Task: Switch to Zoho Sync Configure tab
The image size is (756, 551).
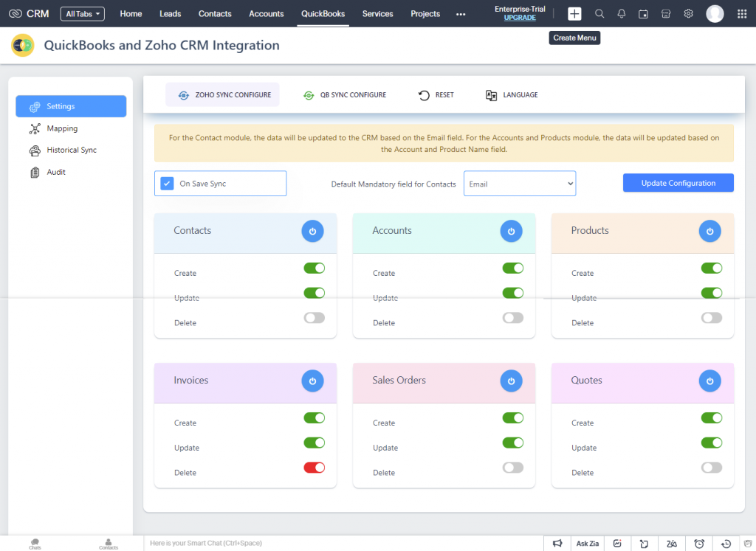Action: click(x=222, y=95)
